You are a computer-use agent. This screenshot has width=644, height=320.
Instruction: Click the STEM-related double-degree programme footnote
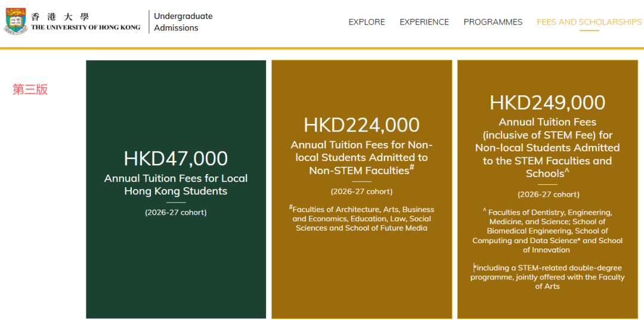[547, 277]
